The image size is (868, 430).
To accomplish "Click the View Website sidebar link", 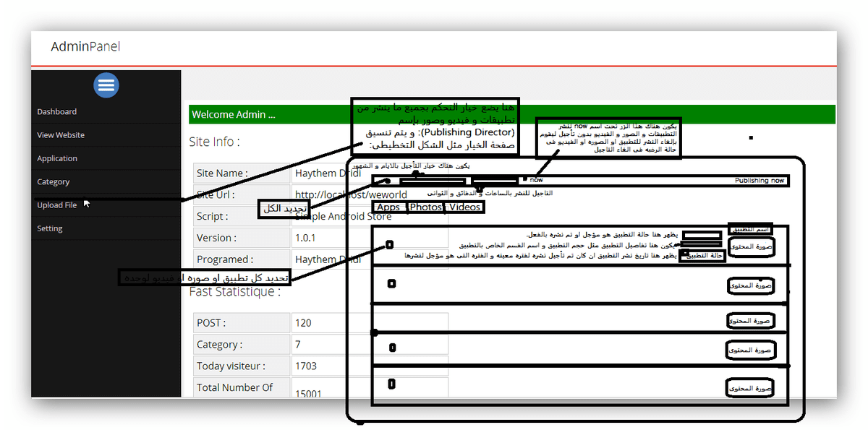I will coord(61,135).
